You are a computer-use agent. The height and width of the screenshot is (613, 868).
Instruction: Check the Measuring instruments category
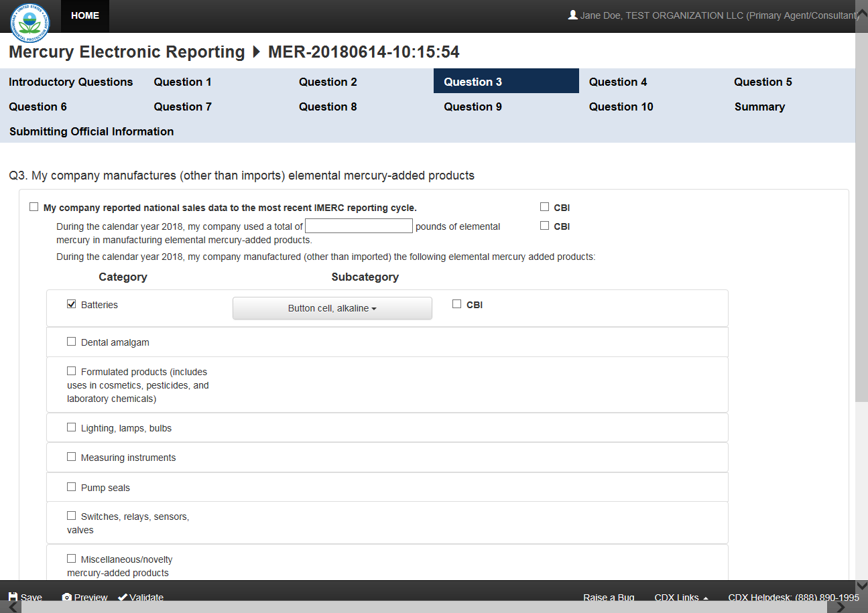coord(72,457)
